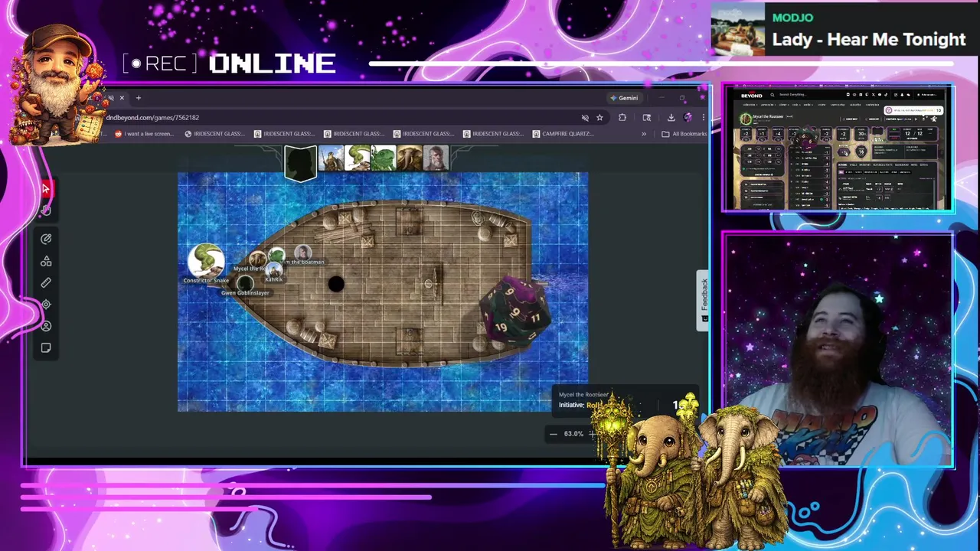
Task: Select the Gwen Goblinslayer token
Action: point(245,283)
